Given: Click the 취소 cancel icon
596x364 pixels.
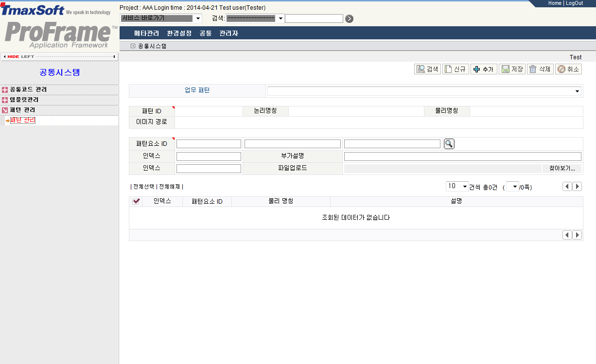Looking at the screenshot, I should tap(568, 69).
